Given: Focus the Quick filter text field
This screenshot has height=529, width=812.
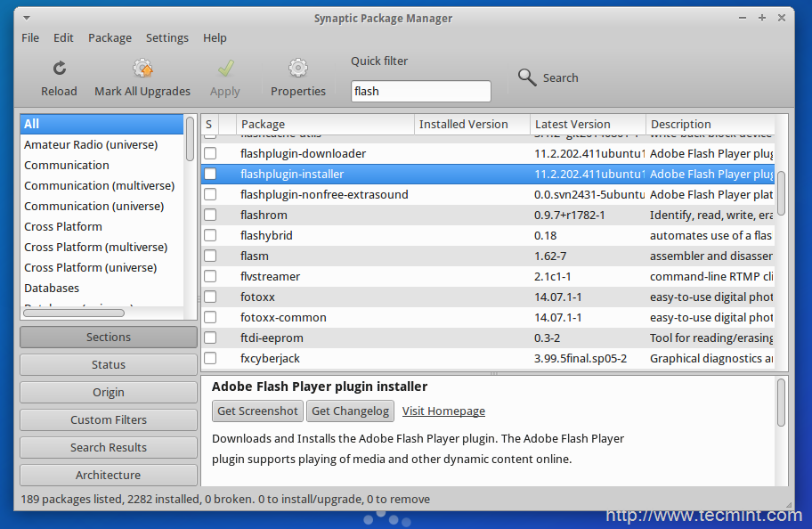Looking at the screenshot, I should pyautogui.click(x=420, y=92).
